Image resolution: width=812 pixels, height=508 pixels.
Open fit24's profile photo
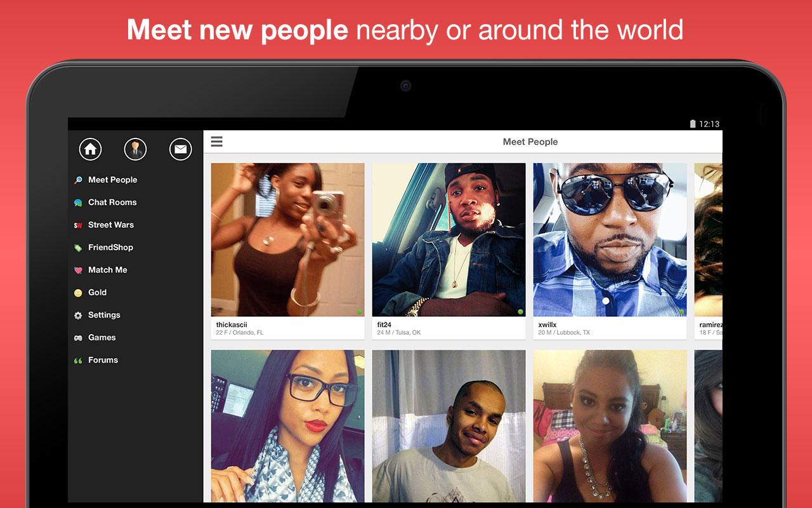click(x=449, y=240)
